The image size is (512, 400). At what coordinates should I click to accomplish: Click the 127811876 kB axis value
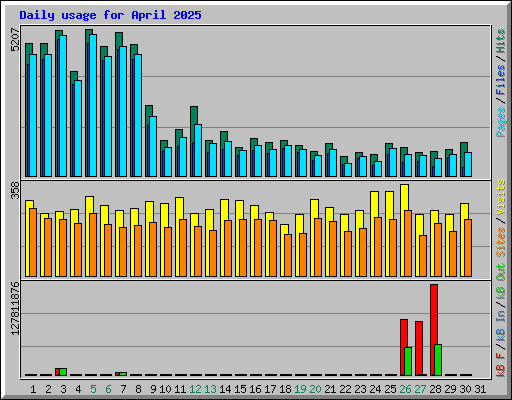pyautogui.click(x=15, y=309)
